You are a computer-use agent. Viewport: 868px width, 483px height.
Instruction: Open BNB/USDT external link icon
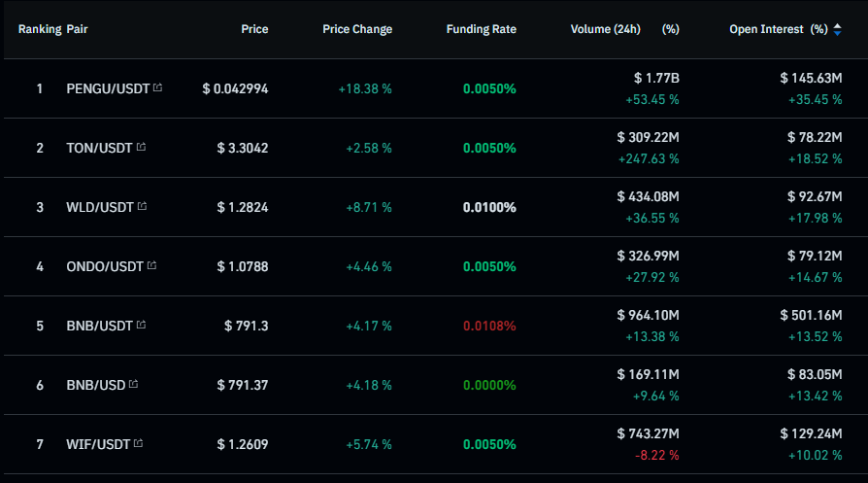tap(141, 325)
